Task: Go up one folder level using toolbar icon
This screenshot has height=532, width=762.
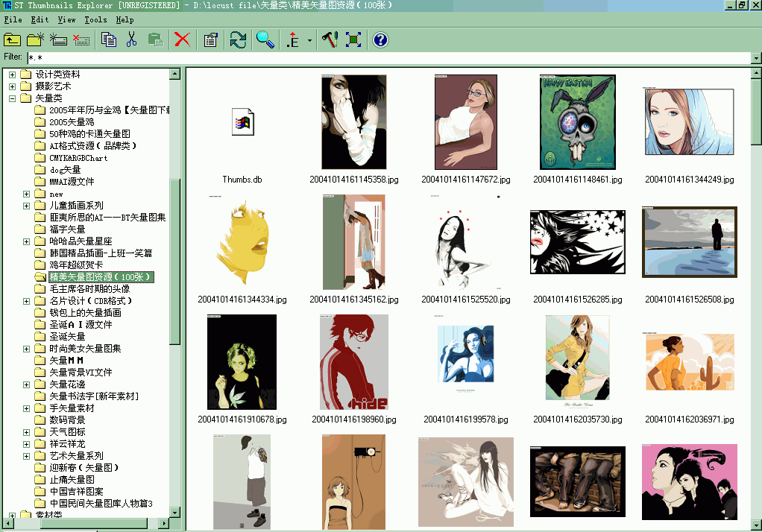Action: pyautogui.click(x=12, y=39)
